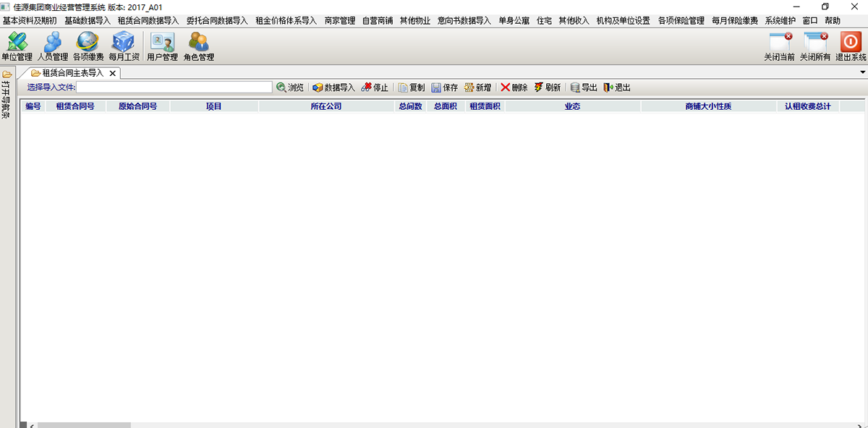Image resolution: width=868 pixels, height=428 pixels.
Task: Click the 总面积 column header
Action: 446,106
